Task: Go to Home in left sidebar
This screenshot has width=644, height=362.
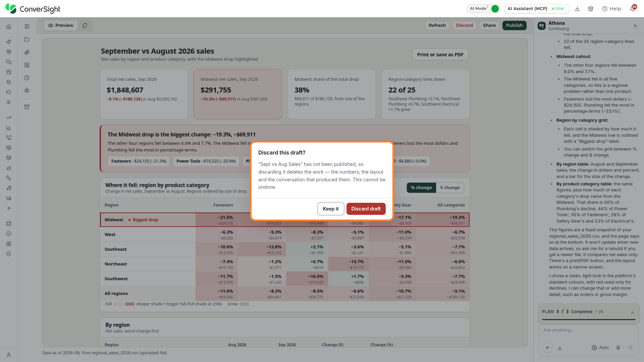Action: (9, 26)
